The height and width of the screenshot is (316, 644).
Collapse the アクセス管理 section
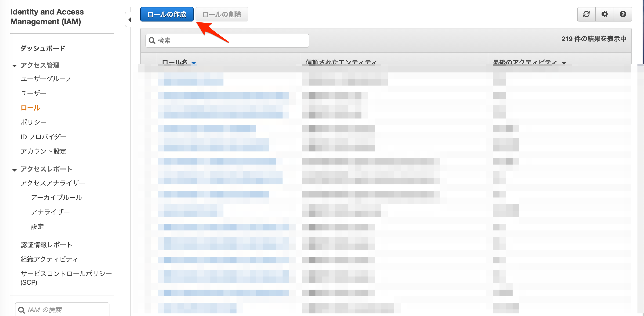pos(14,66)
